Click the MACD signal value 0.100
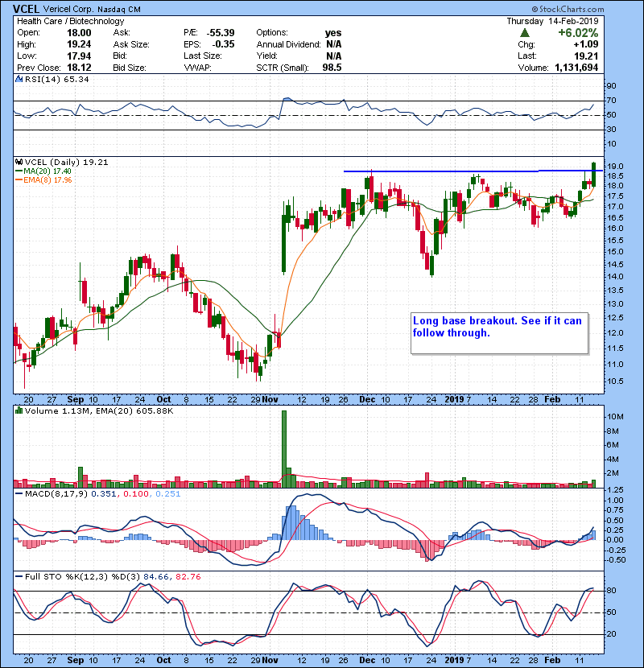 click(x=136, y=494)
